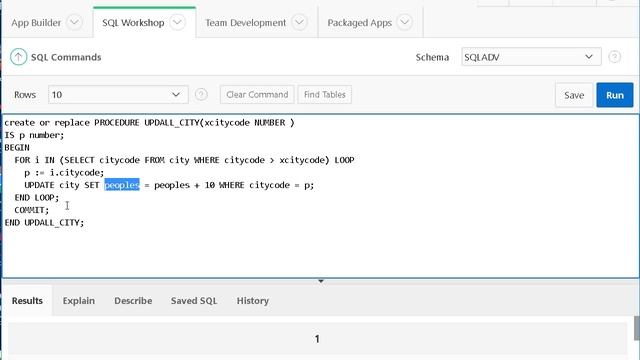Click the END UPDALL_CITY; line

pos(44,222)
